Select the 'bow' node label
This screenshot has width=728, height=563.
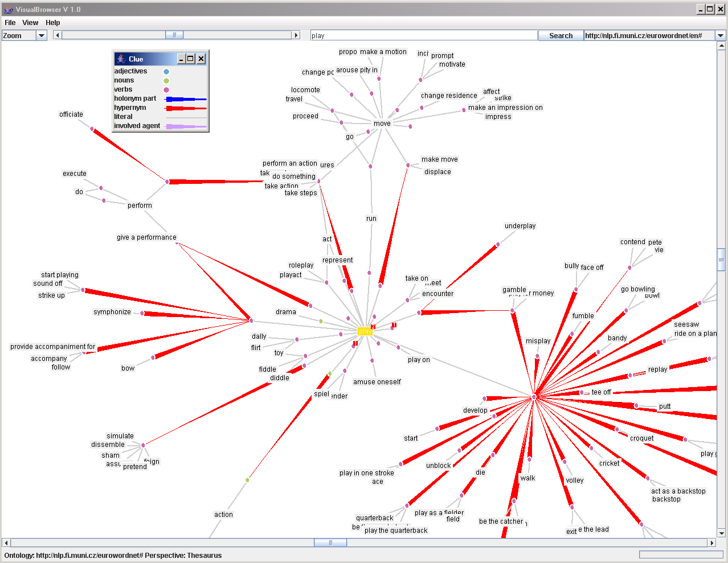pos(128,368)
